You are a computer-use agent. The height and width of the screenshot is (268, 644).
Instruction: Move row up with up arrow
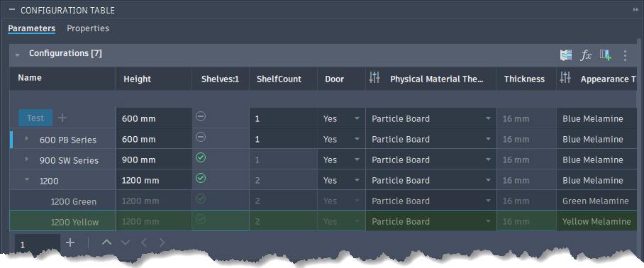[x=106, y=242]
